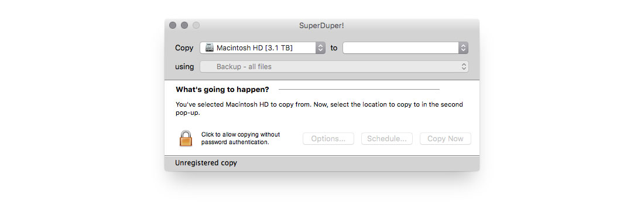
Task: Click the 'What's going to happen?' heading
Action: click(x=222, y=89)
